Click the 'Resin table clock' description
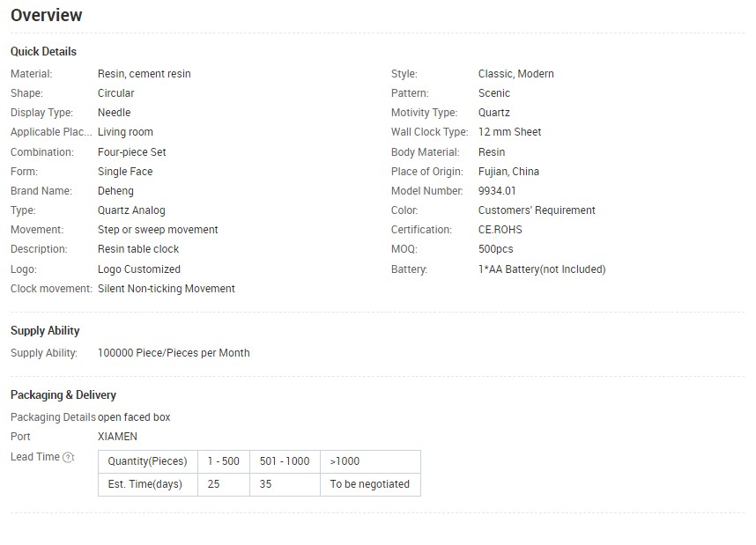Image resolution: width=756 pixels, height=545 pixels. (x=137, y=249)
